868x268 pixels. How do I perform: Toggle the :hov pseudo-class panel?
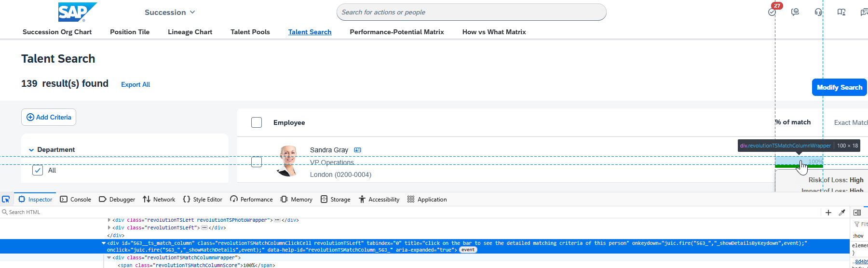point(858,236)
